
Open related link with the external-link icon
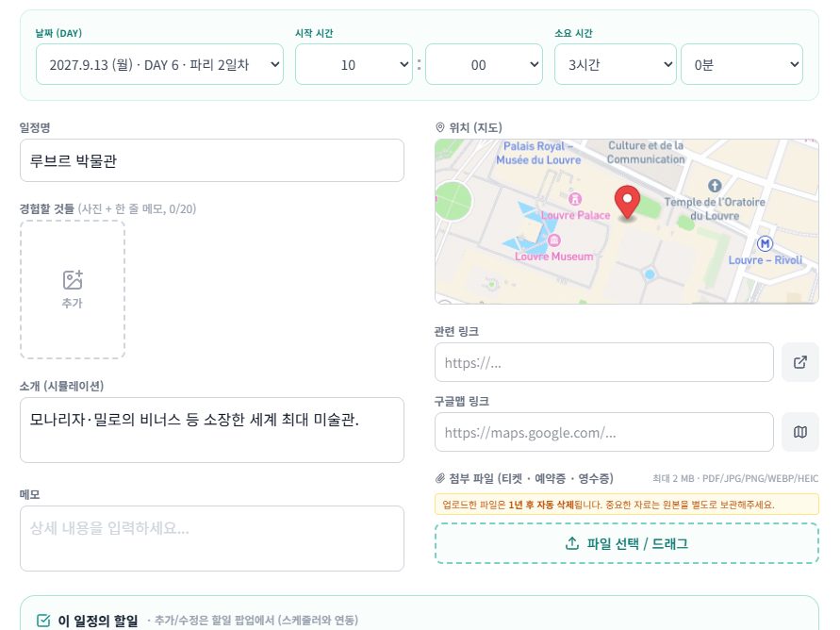[799, 362]
